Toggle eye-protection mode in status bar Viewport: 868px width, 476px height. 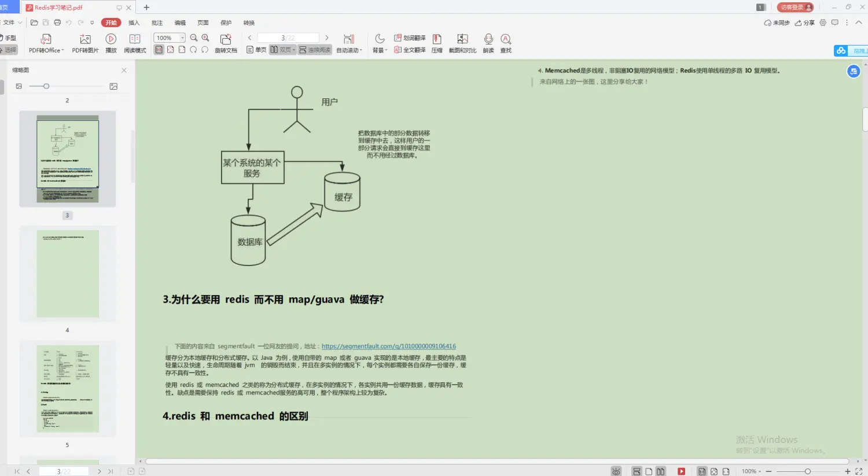[x=616, y=471]
